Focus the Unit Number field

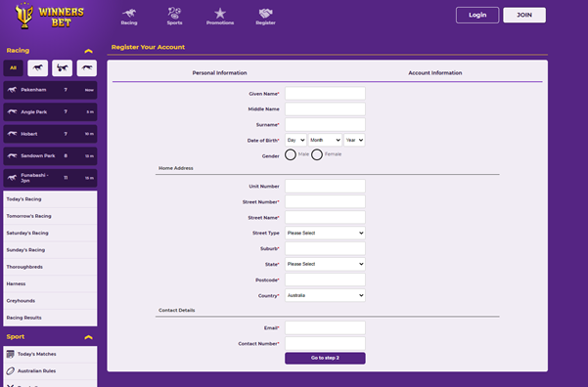click(x=325, y=187)
